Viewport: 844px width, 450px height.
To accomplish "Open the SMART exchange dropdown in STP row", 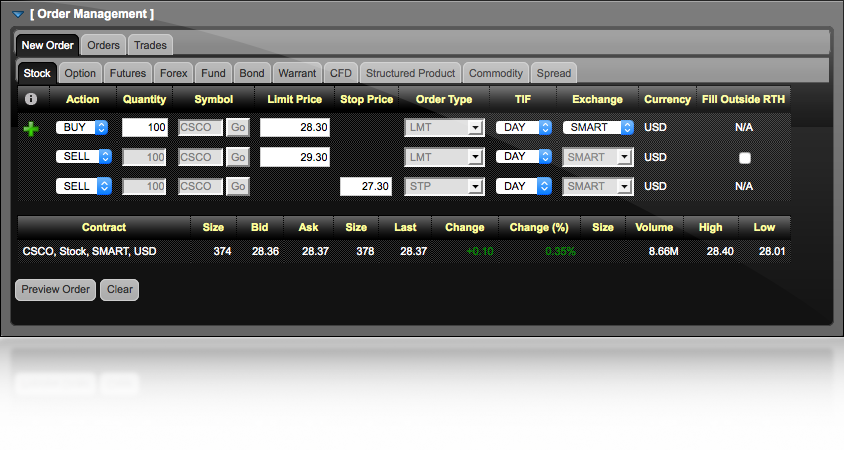I will click(598, 186).
